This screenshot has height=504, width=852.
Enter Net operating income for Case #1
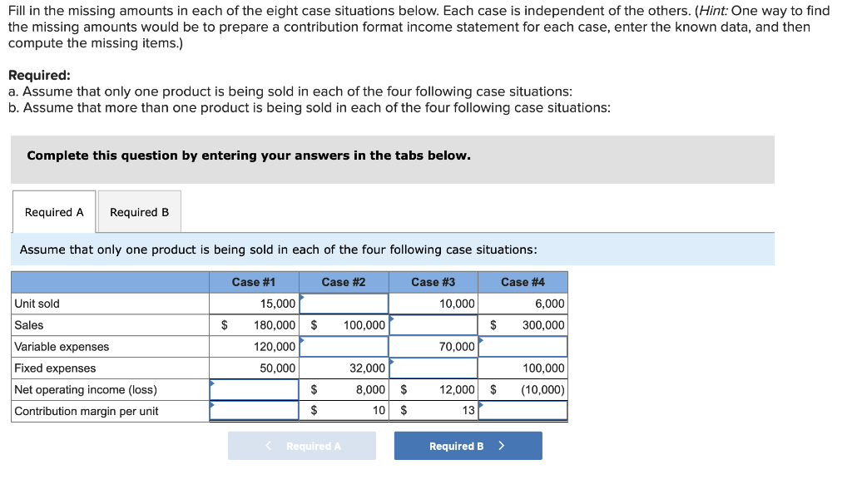pyautogui.click(x=254, y=389)
